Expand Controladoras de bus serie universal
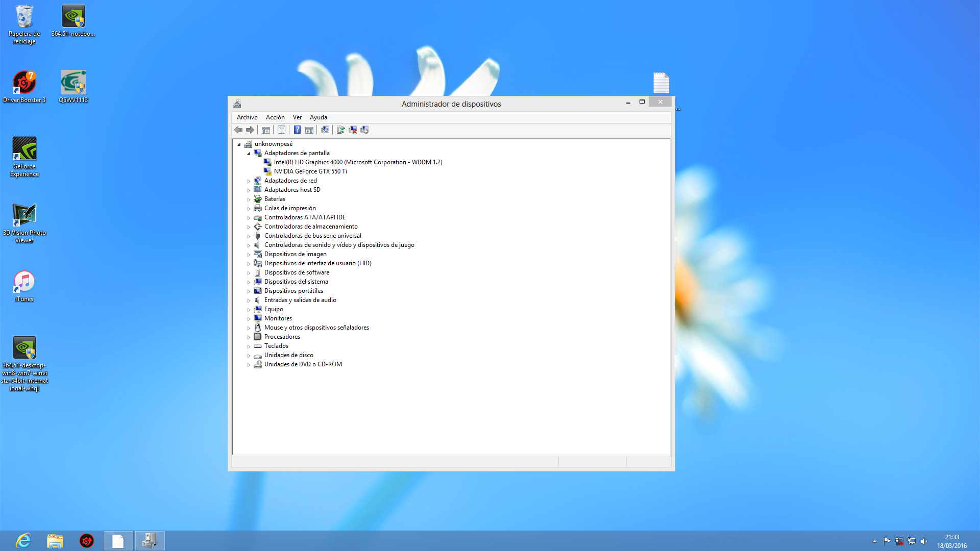This screenshot has height=551, width=980. coord(249,236)
